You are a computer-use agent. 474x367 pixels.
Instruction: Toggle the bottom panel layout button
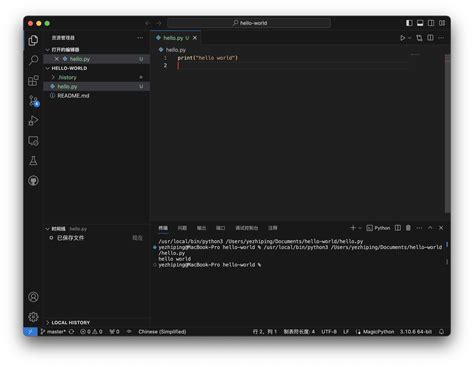[420, 23]
